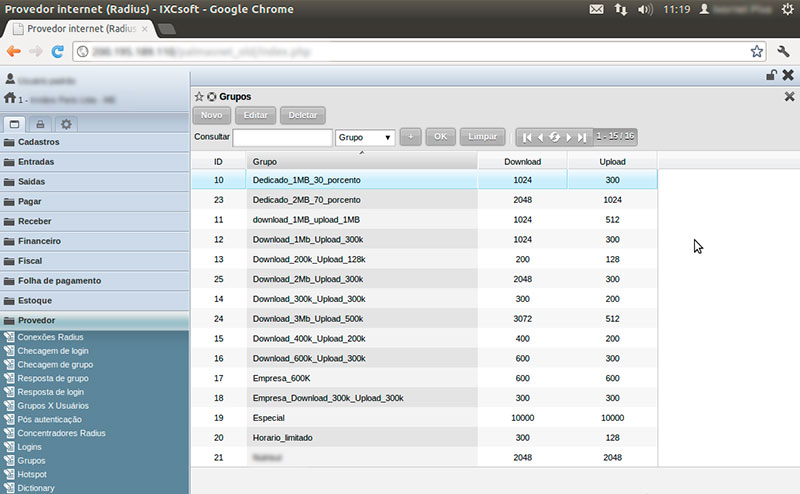800x494 pixels.
Task: Go back with the browser back arrow
Action: tap(14, 51)
